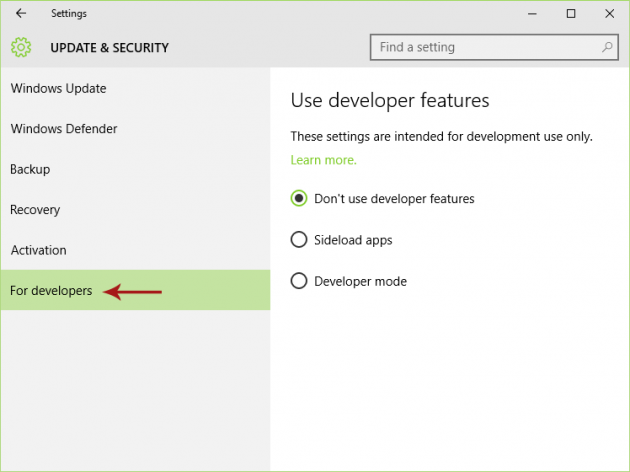Open the Learn more link
This screenshot has height=472, width=630.
point(323,160)
